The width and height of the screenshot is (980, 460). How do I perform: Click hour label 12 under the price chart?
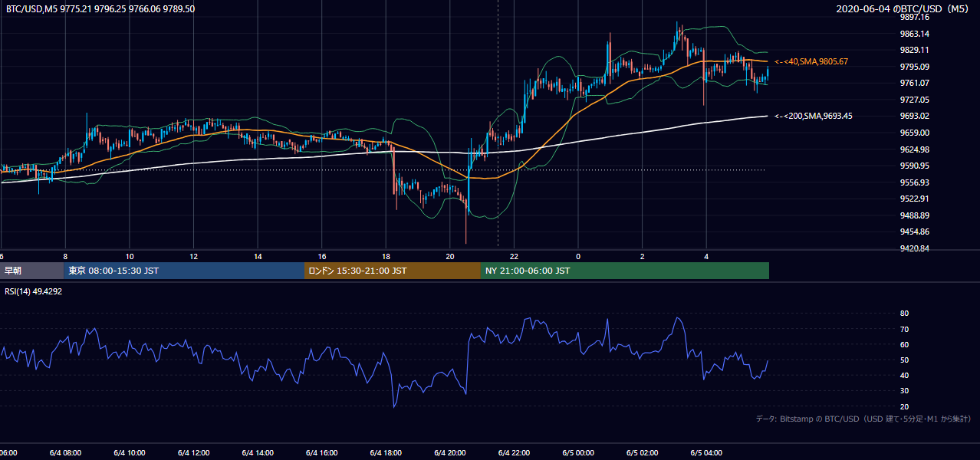coord(194,257)
